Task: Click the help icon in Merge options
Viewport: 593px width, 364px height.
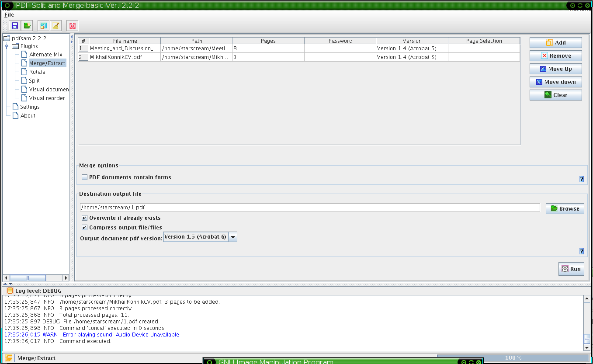Action: tap(581, 179)
